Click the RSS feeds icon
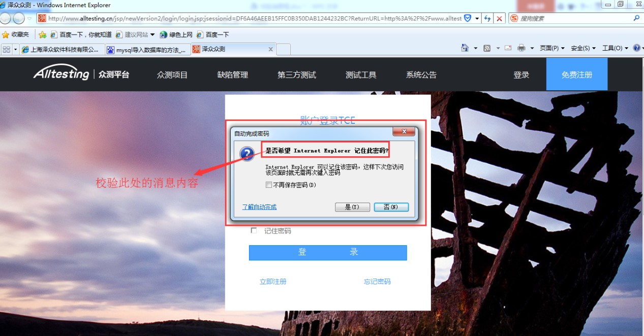The width and height of the screenshot is (644, 336). 487,48
